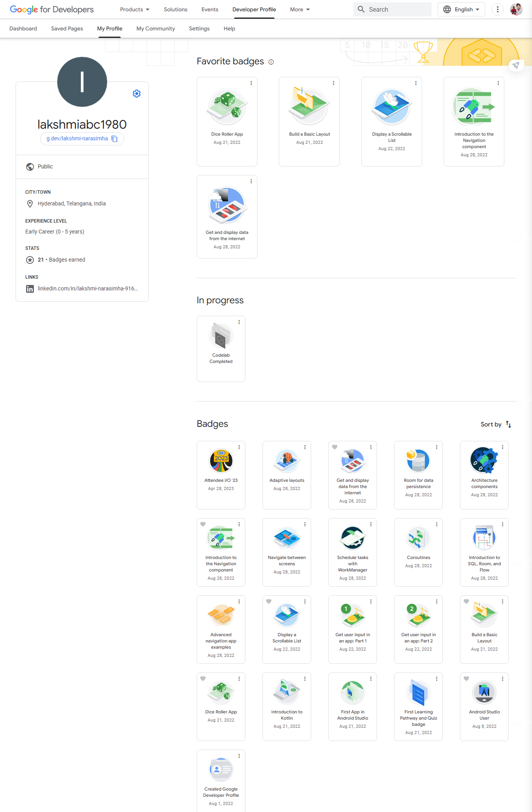
Task: Open Introduction to Kotlin badge image
Action: click(287, 692)
